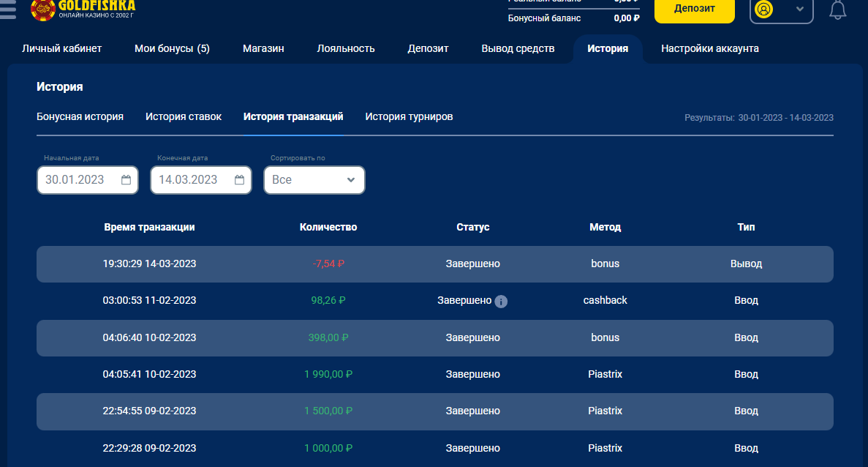This screenshot has height=467, width=868.
Task: Open the user profile avatar icon
Action: (x=764, y=10)
